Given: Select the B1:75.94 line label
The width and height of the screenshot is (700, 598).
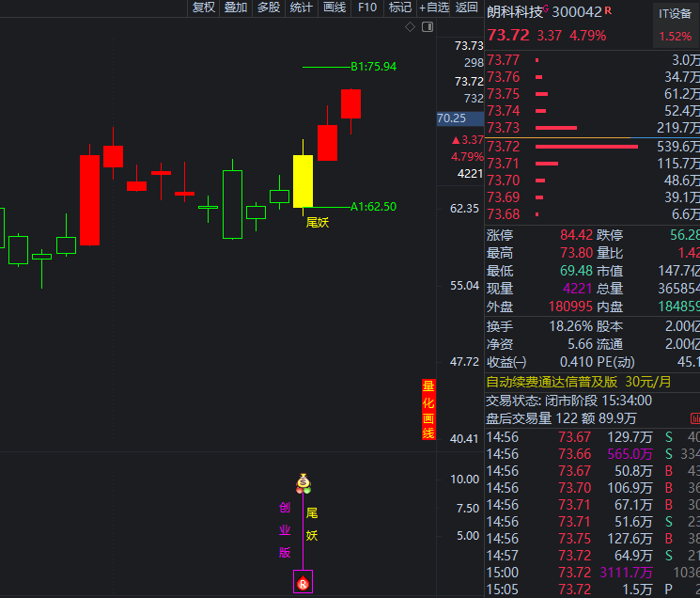Looking at the screenshot, I should [373, 67].
